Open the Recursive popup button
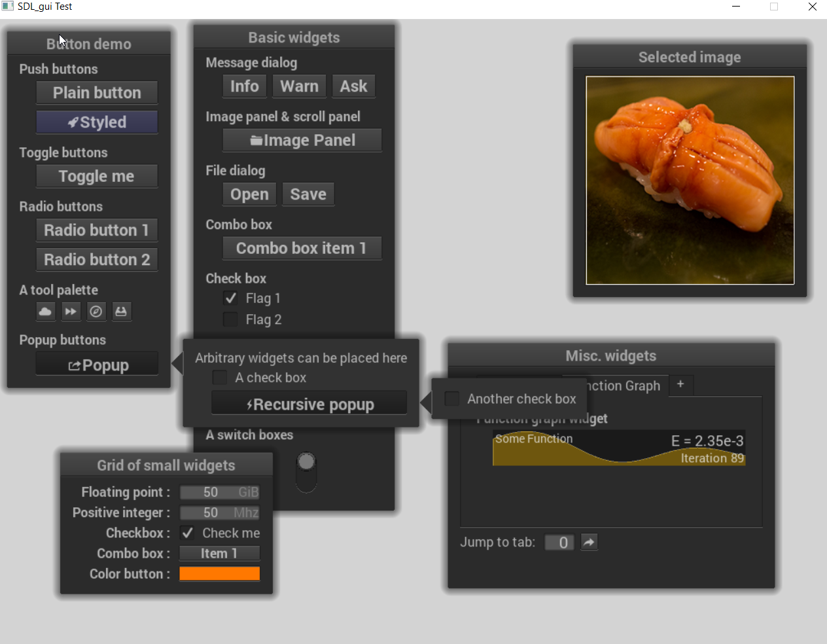Screen dimensions: 827x644 coord(309,403)
